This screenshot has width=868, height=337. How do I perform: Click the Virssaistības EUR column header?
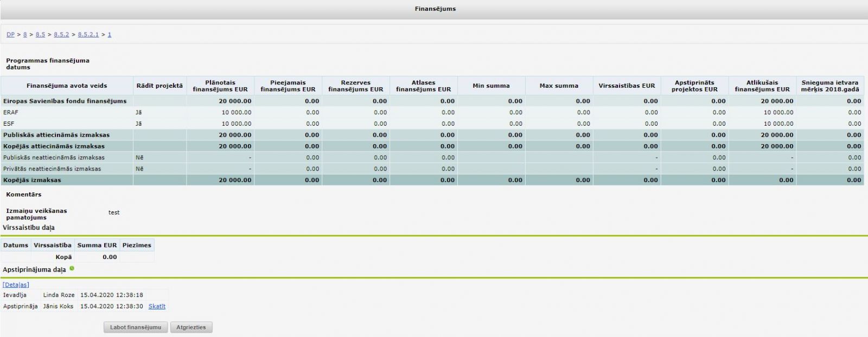627,86
